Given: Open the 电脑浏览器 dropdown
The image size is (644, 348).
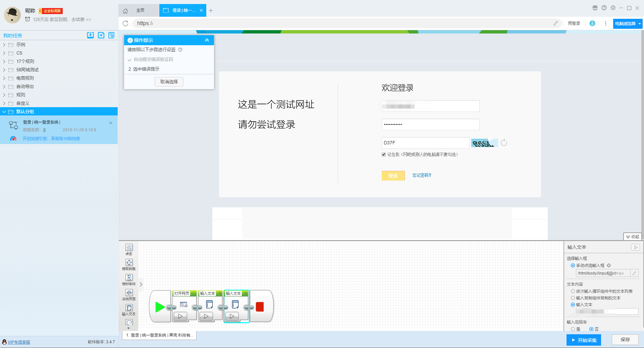Looking at the screenshot, I should [628, 23].
